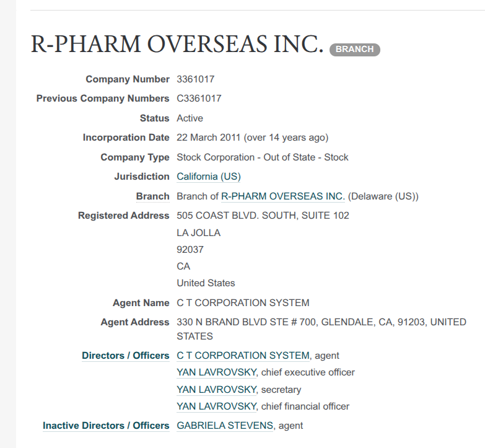Open the C T CORPORATION SYSTEM agent officer link
This screenshot has width=485, height=448.
click(x=243, y=356)
